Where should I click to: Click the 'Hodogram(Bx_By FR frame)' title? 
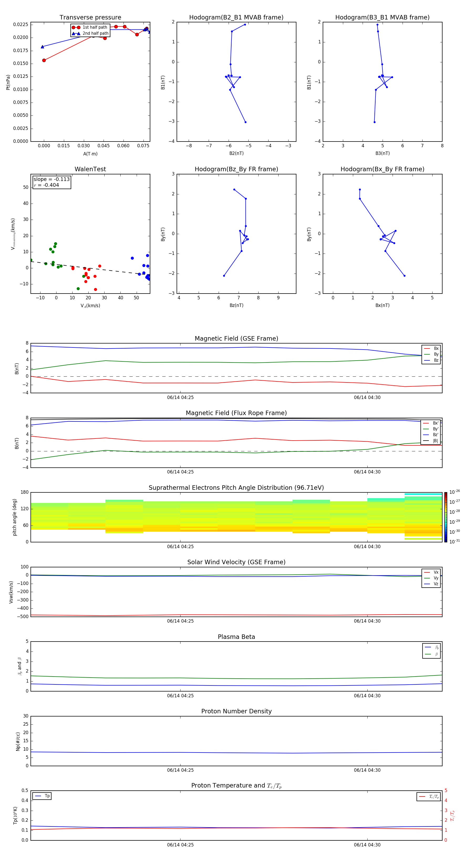point(382,169)
